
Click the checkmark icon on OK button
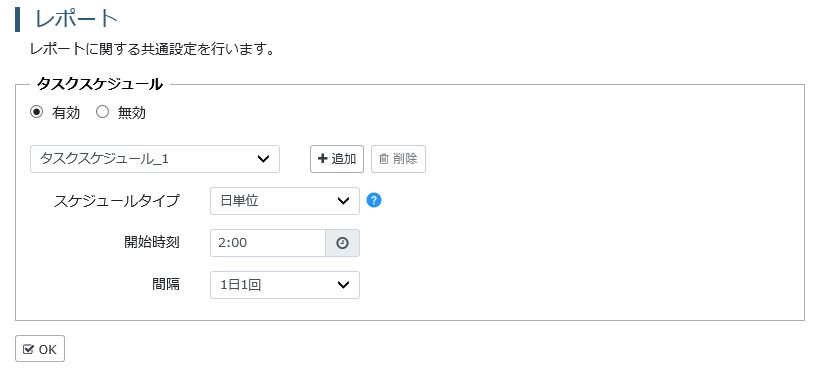pos(29,349)
